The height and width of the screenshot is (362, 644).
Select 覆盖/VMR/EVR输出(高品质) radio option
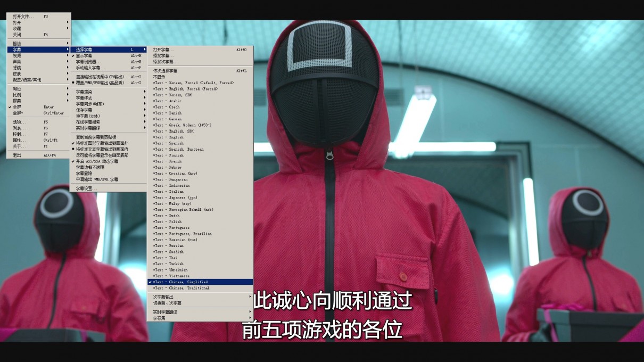[109, 83]
